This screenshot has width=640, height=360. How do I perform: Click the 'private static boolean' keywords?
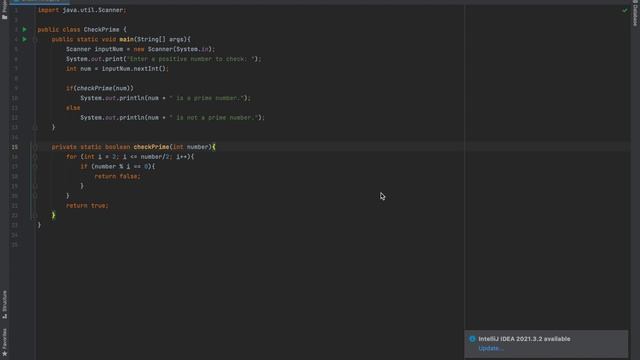point(91,147)
